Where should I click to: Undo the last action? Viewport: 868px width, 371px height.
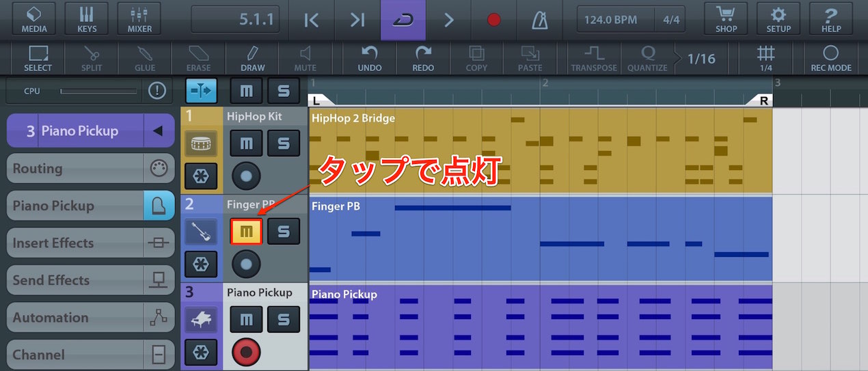(x=370, y=58)
